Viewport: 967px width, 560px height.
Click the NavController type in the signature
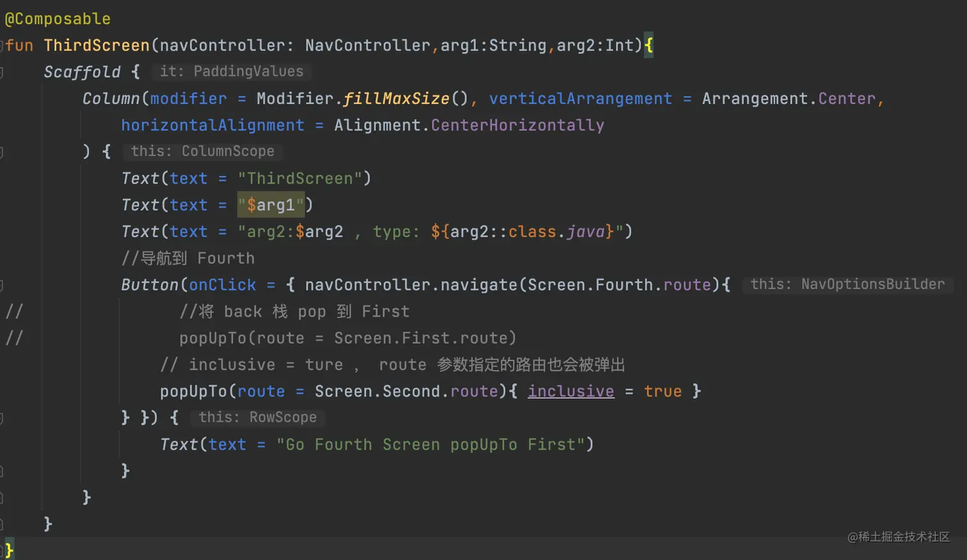368,45
